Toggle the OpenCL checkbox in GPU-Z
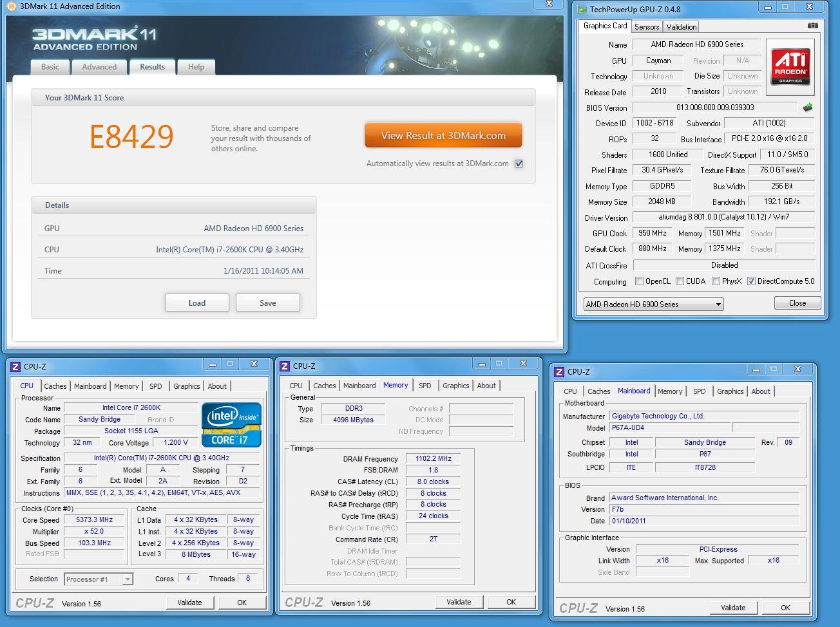 click(x=639, y=281)
